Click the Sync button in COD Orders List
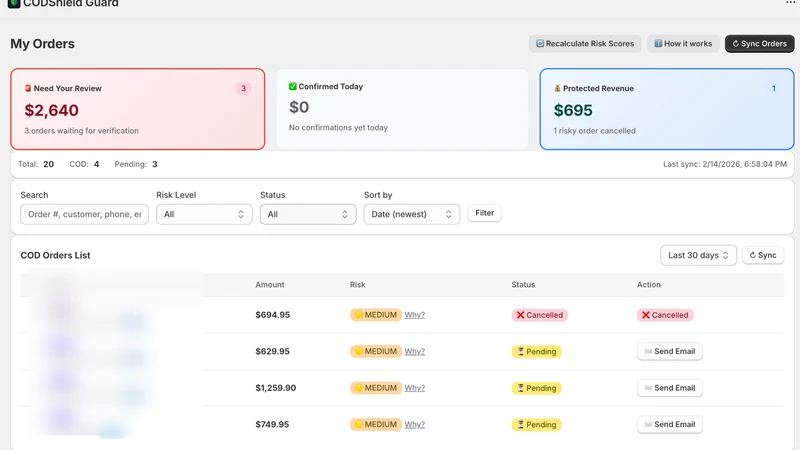This screenshot has height=450, width=800. click(x=763, y=255)
